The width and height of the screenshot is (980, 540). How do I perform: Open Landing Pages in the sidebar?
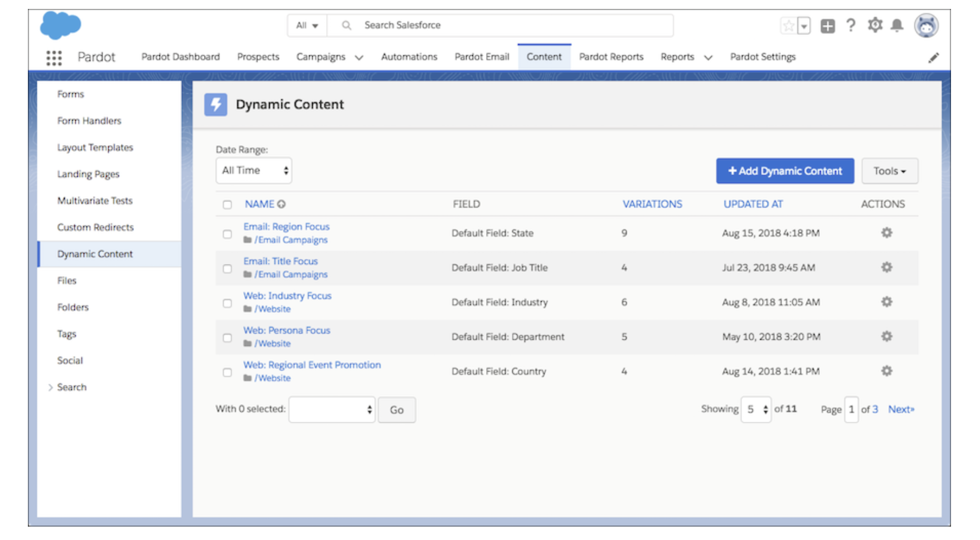88,174
